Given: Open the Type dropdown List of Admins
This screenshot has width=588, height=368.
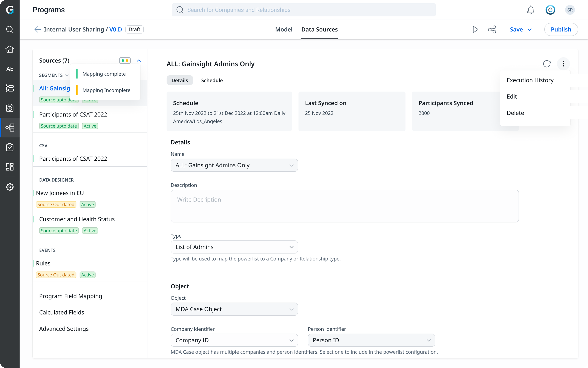Looking at the screenshot, I should point(234,247).
